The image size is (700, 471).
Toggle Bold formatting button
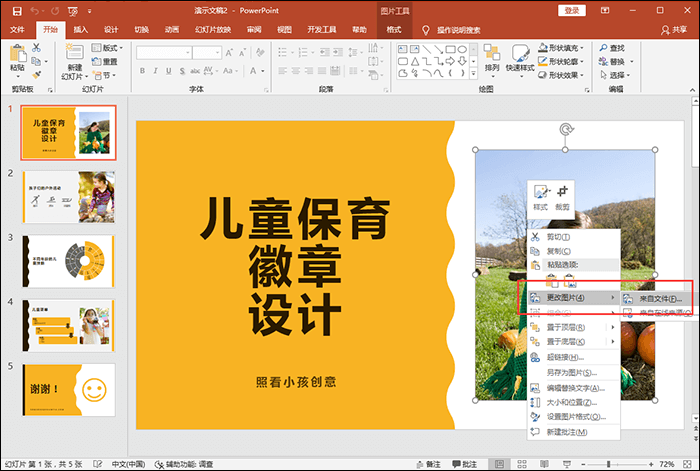click(x=142, y=71)
